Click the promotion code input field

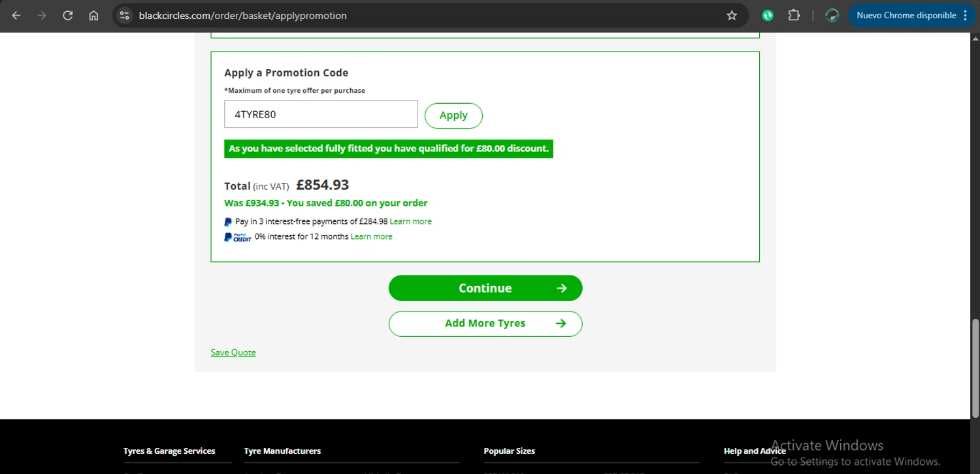pos(321,114)
